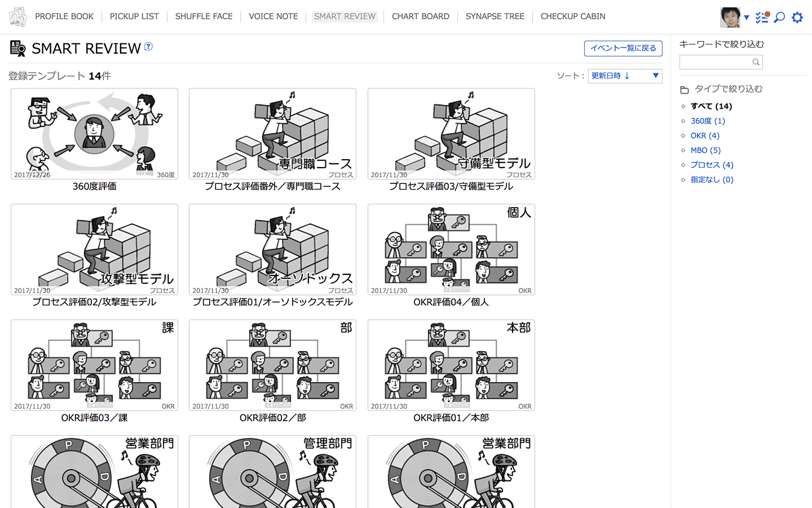The width and height of the screenshot is (812, 508).
Task: Select the SMART REVIEW menu item
Action: click(345, 16)
